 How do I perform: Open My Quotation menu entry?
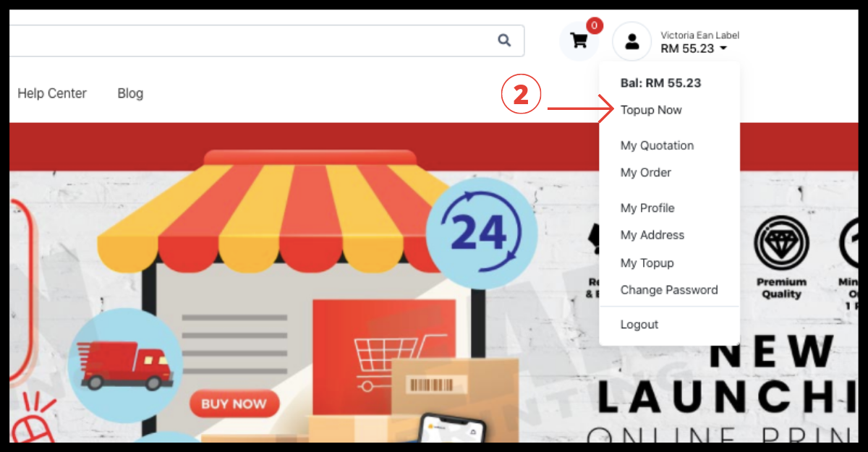pos(657,145)
